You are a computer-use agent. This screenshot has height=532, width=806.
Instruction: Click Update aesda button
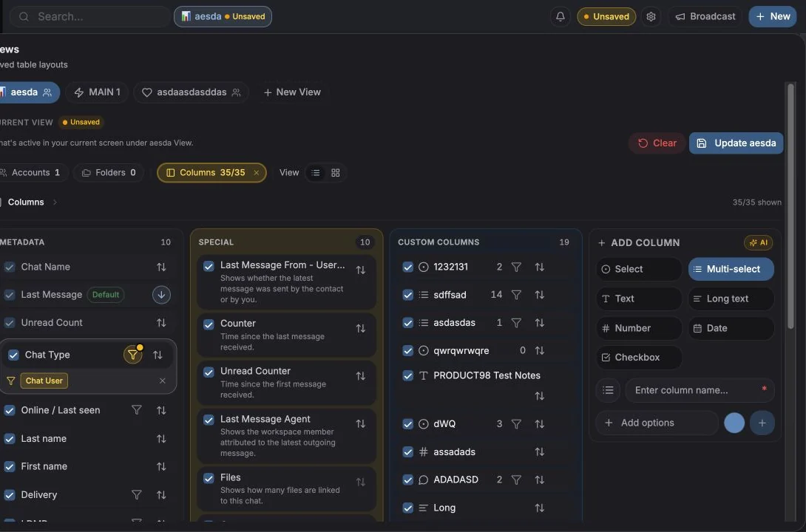tap(736, 143)
